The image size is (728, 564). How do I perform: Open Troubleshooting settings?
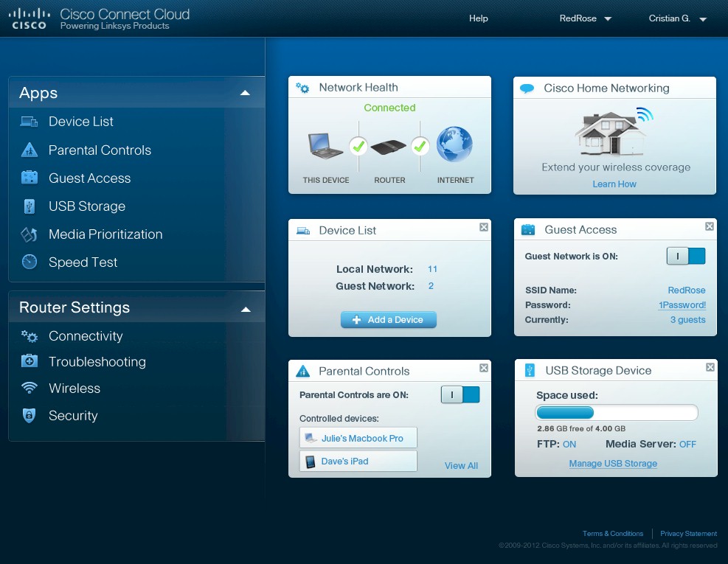coord(97,361)
